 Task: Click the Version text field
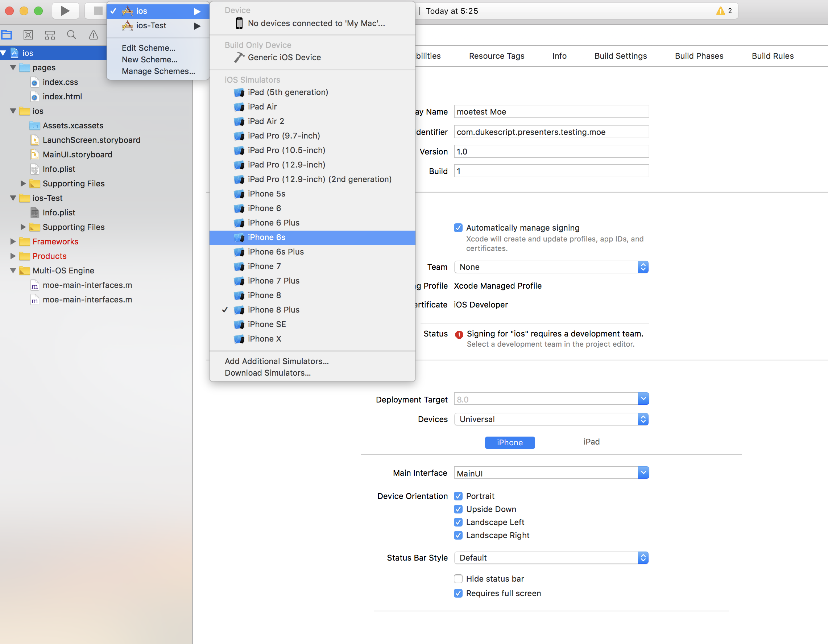tap(551, 152)
